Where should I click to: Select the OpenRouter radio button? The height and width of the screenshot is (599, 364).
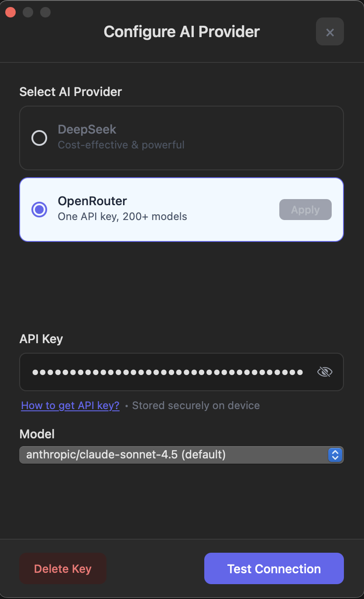click(39, 210)
